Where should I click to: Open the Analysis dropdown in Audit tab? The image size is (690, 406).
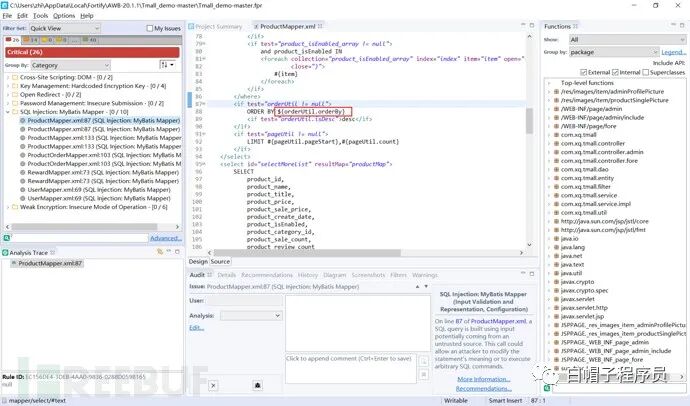tap(251, 315)
